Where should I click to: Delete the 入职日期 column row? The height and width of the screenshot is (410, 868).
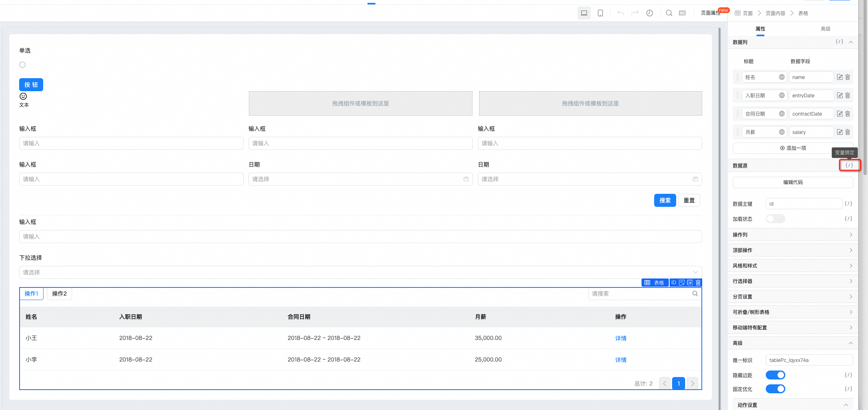point(848,95)
